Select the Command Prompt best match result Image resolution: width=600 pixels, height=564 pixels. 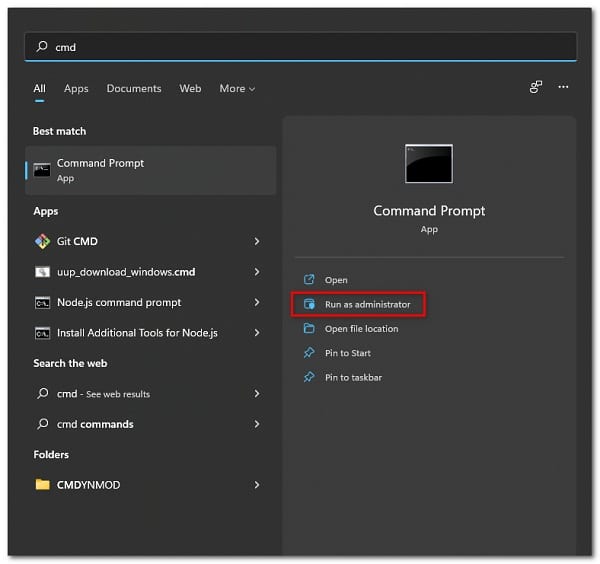click(x=150, y=170)
